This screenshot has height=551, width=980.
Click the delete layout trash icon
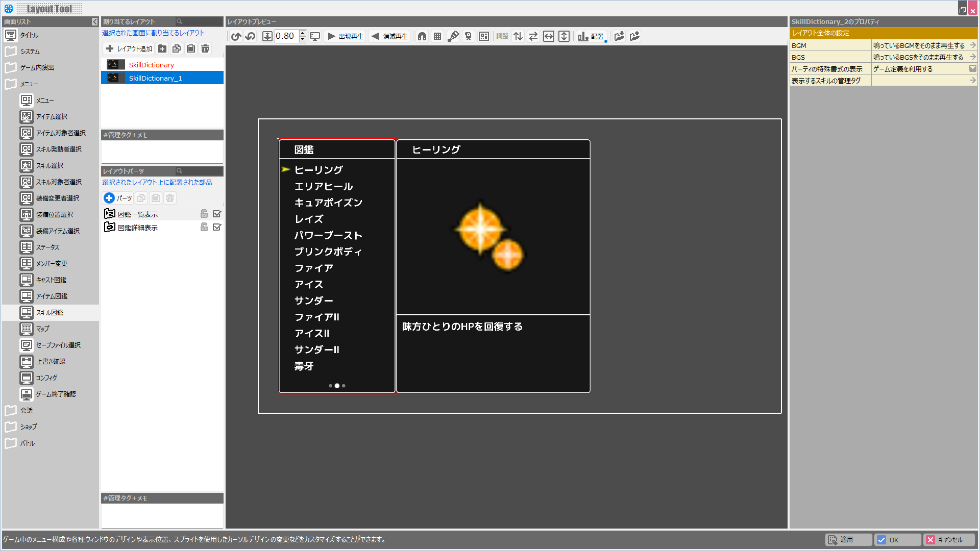(x=205, y=48)
